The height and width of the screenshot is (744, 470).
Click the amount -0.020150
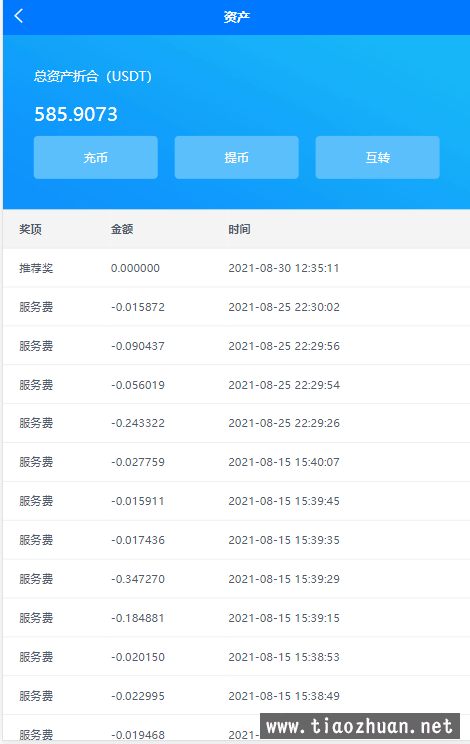click(138, 657)
